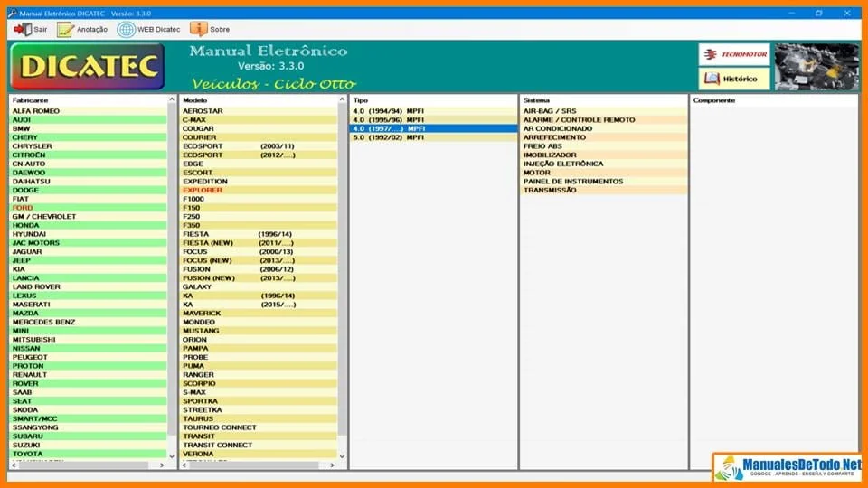
Task: Select TOYOTA manufacturer
Action: point(89,455)
